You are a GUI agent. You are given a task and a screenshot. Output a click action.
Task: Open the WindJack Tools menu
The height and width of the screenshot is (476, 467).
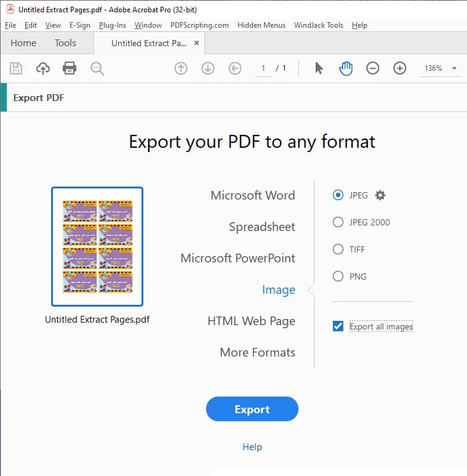319,25
